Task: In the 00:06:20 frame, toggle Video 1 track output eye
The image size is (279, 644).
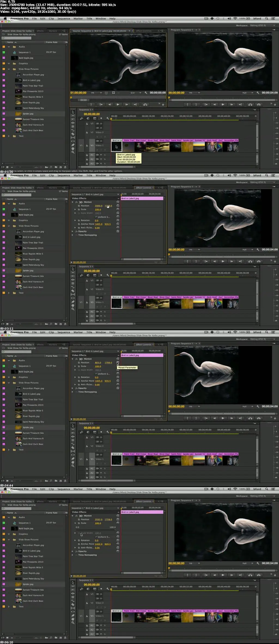Action: [x=101, y=612]
